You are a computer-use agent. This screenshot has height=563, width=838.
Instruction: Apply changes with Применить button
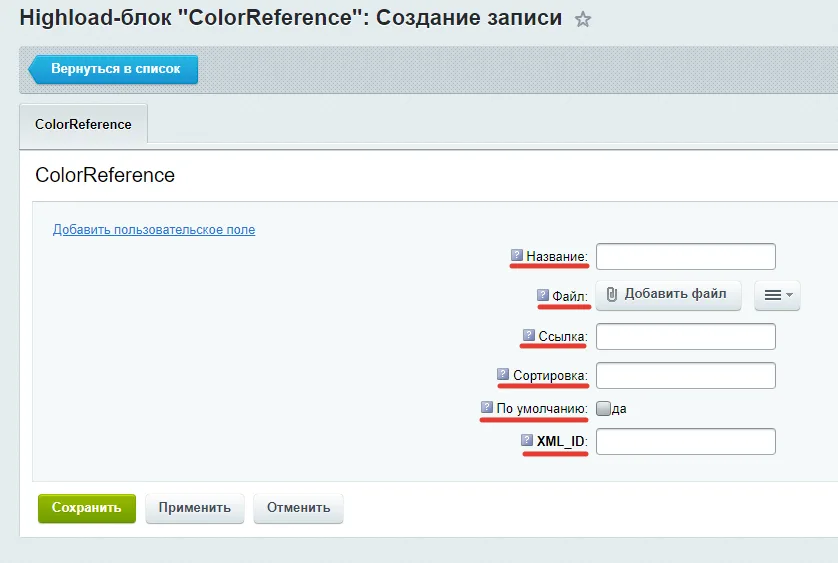tap(195, 508)
